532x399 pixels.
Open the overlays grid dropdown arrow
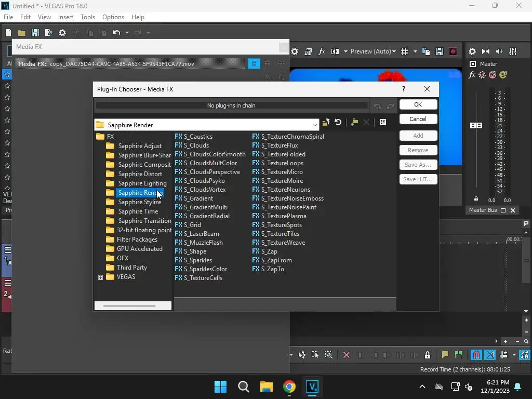point(415,51)
